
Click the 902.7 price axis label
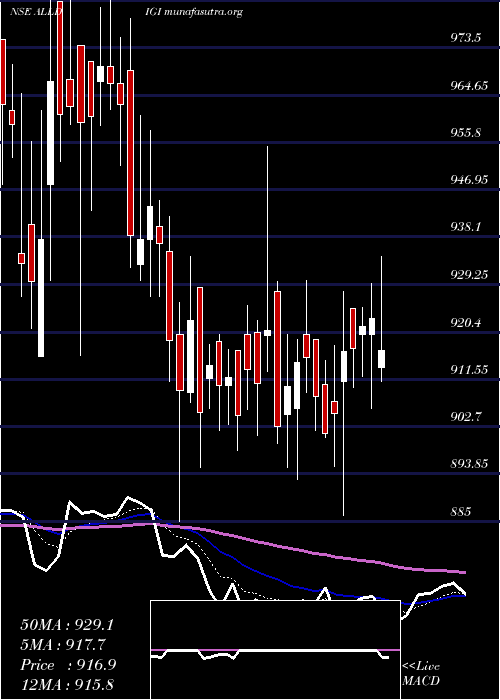click(x=465, y=417)
